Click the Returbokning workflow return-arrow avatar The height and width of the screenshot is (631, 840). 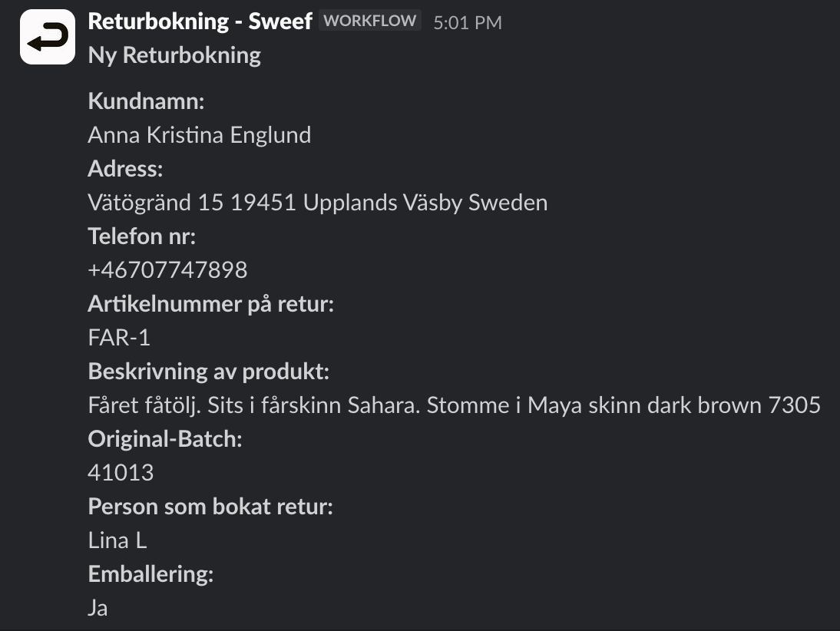pyautogui.click(x=48, y=37)
